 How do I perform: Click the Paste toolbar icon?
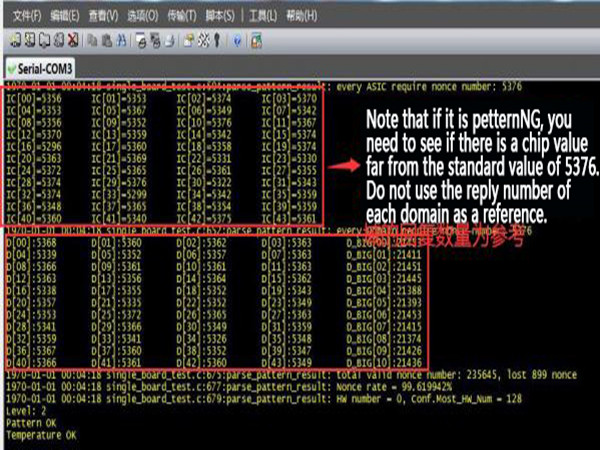(107, 40)
